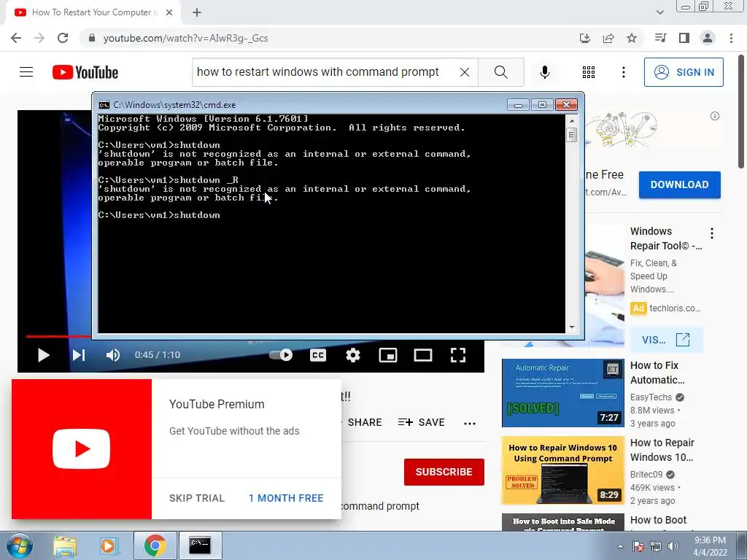Viewport: 747px width, 560px height.
Task: Open the tab search chevron
Action: (659, 12)
